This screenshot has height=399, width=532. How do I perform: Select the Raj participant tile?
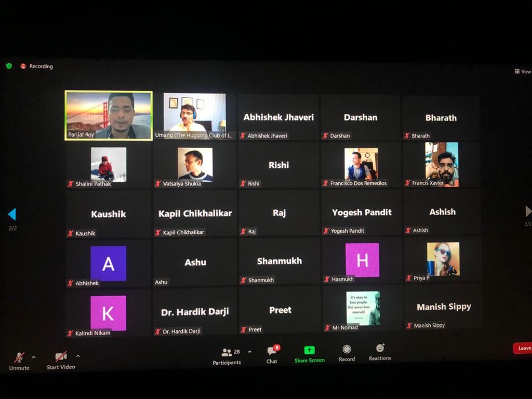point(279,212)
